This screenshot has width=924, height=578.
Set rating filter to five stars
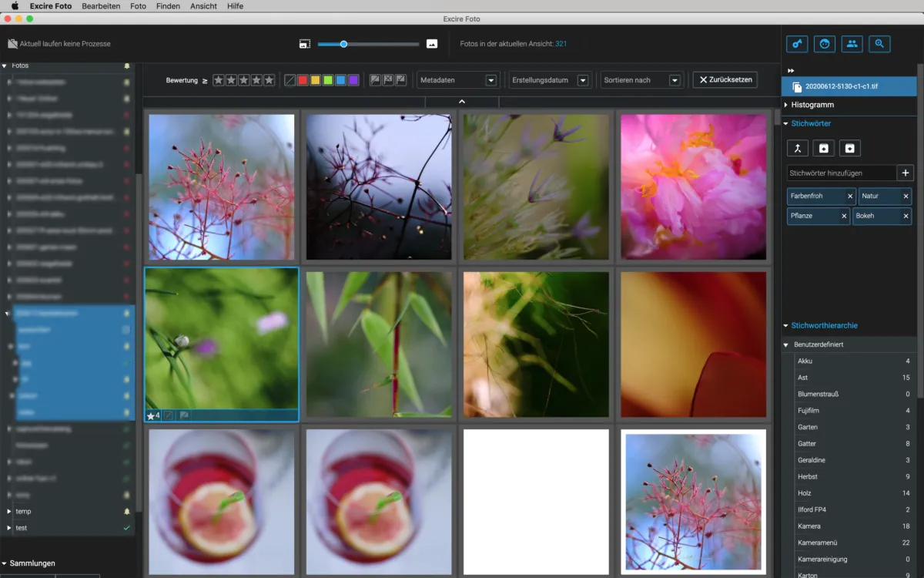pos(269,80)
